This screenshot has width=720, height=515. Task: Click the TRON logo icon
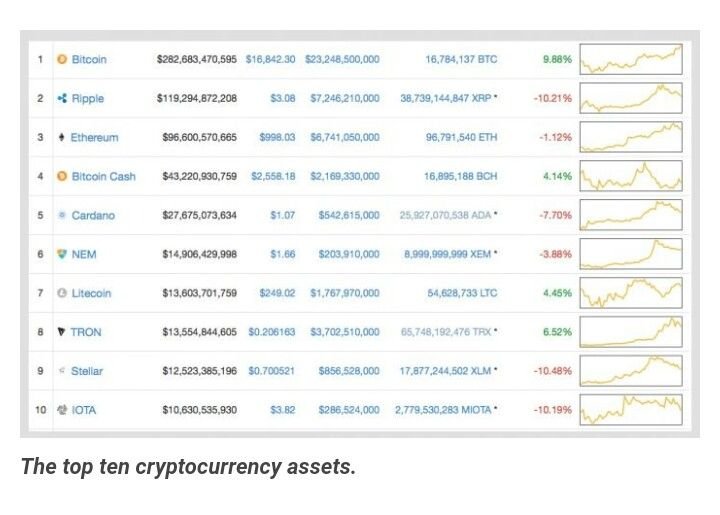[62, 332]
